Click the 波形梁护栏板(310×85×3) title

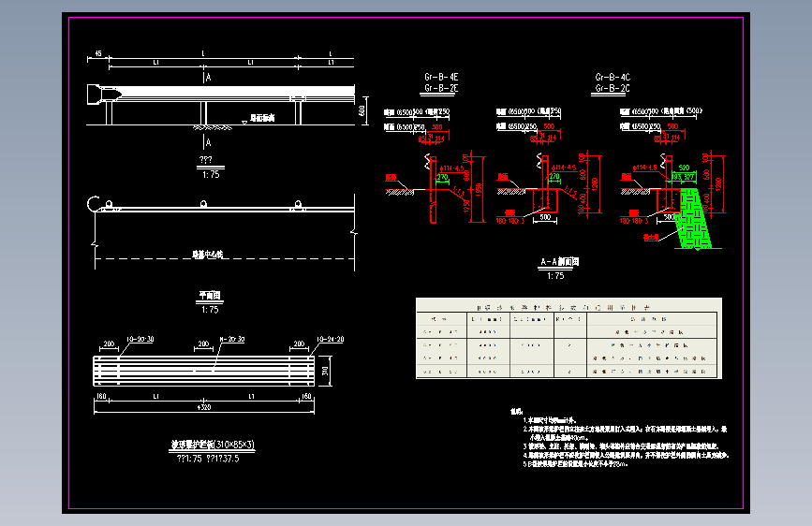click(x=213, y=445)
